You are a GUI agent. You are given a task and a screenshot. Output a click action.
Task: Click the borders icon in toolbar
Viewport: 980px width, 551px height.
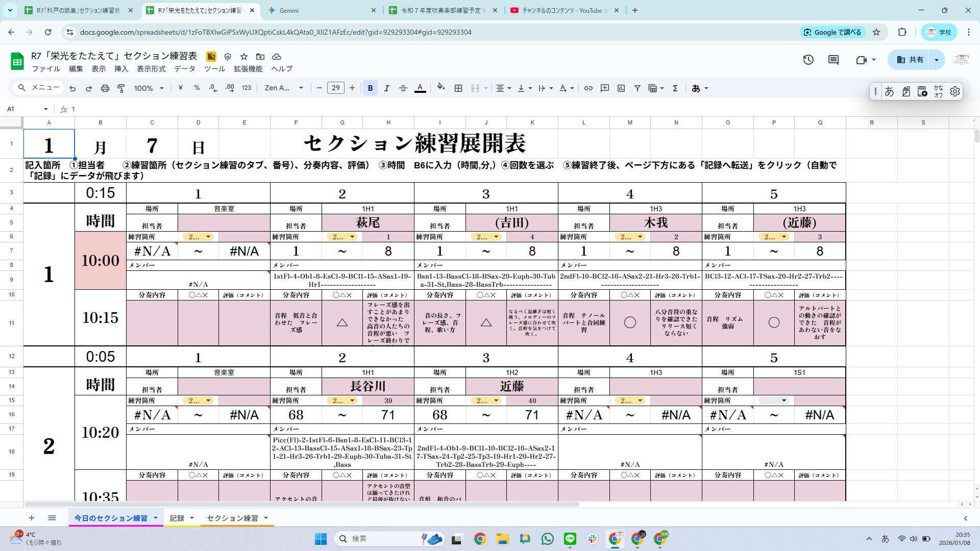point(458,88)
